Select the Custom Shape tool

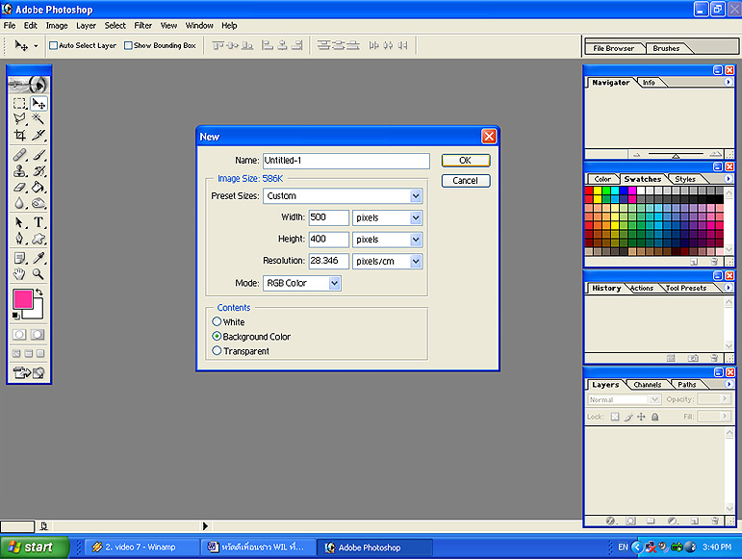point(38,239)
